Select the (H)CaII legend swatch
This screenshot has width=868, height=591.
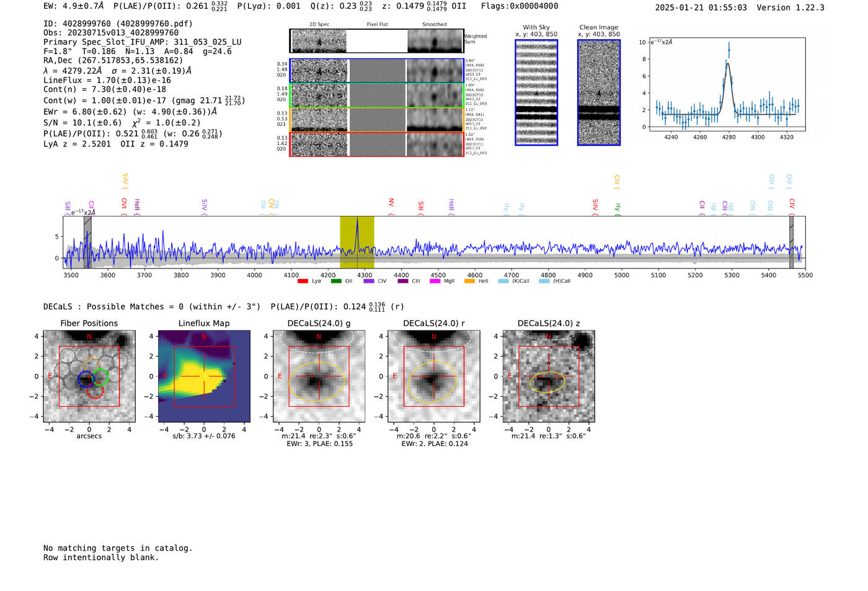(x=544, y=281)
